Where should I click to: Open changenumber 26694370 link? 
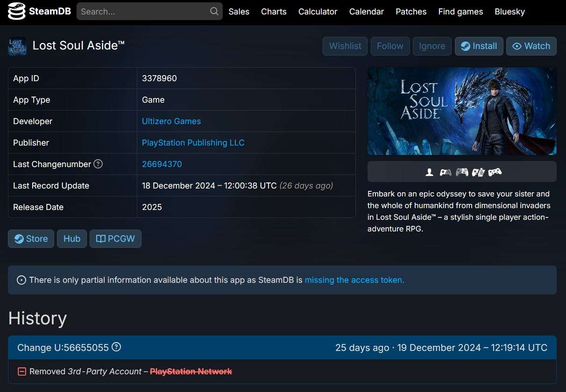pos(162,164)
